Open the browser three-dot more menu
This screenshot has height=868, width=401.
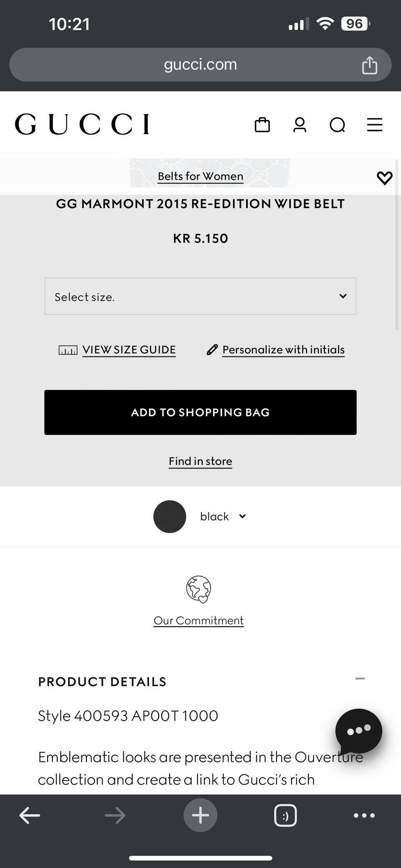click(x=364, y=815)
